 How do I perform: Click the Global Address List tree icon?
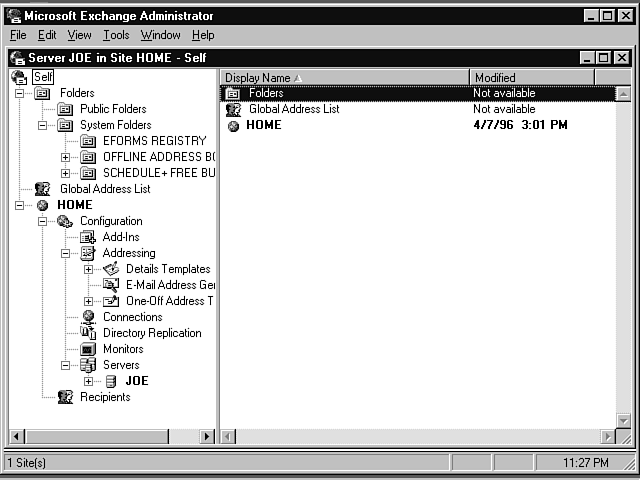(42, 189)
